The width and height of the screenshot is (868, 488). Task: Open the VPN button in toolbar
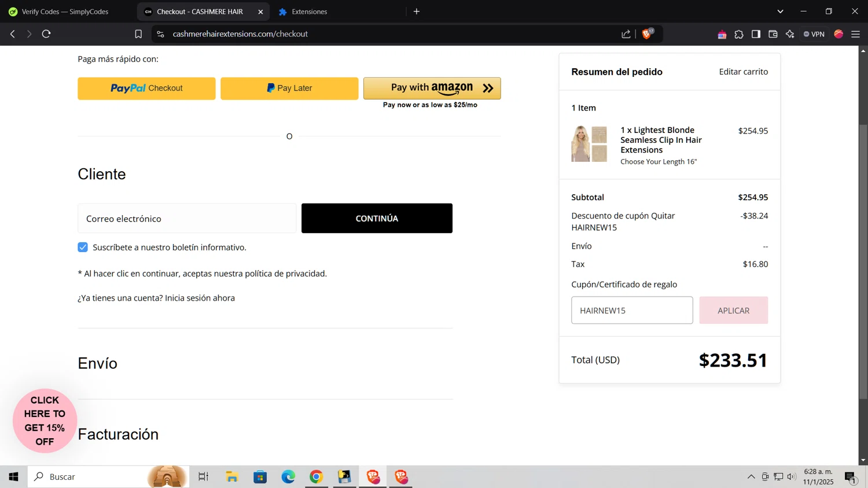[814, 34]
